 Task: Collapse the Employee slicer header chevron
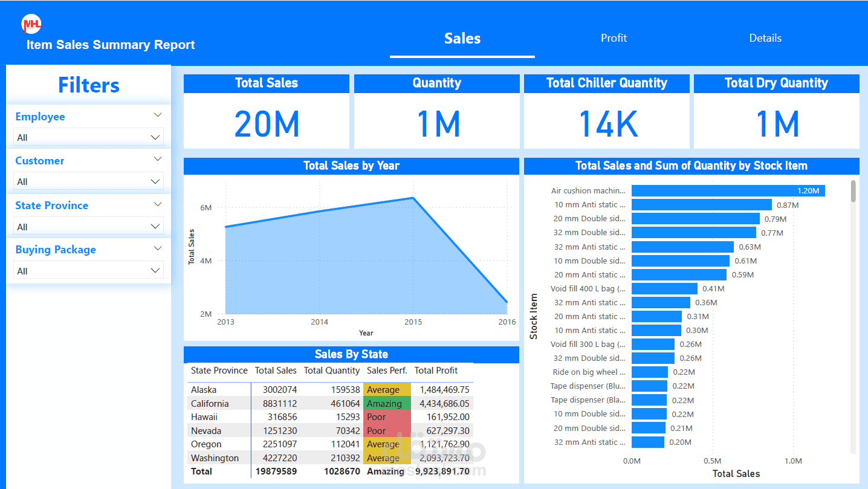point(157,115)
